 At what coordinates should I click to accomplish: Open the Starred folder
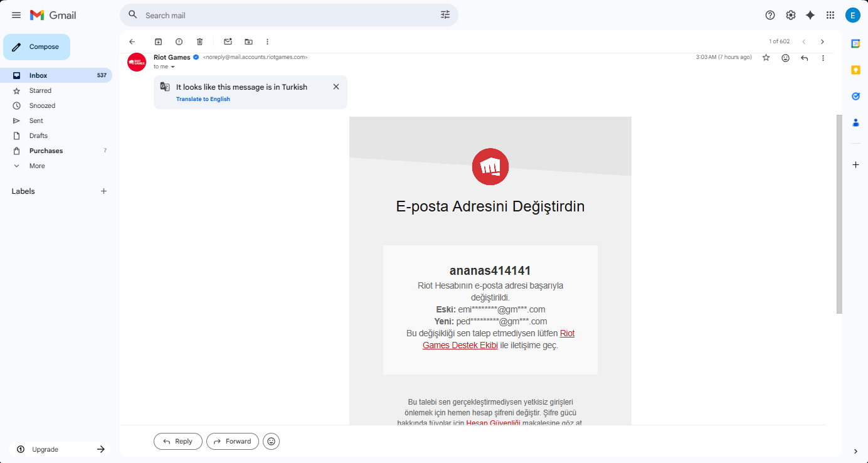[57, 90]
